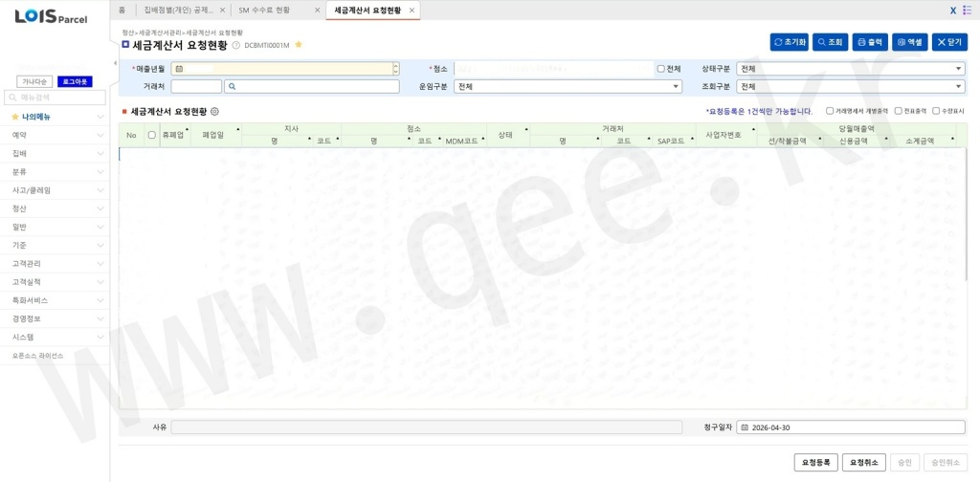Expand the 정산 menu
Image resolution: width=980 pixels, height=482 pixels.
(x=55, y=208)
